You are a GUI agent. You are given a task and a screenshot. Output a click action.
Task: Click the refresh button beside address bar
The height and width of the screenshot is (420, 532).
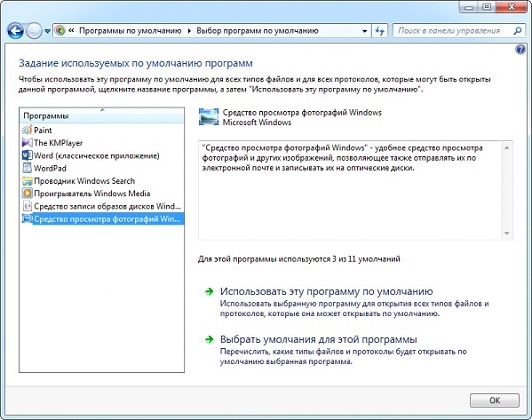[379, 31]
